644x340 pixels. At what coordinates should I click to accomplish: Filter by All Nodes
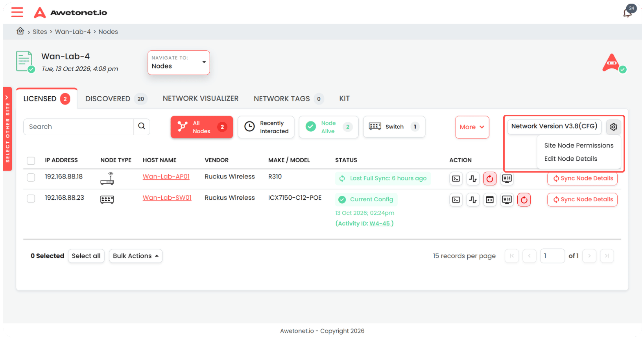(x=202, y=127)
